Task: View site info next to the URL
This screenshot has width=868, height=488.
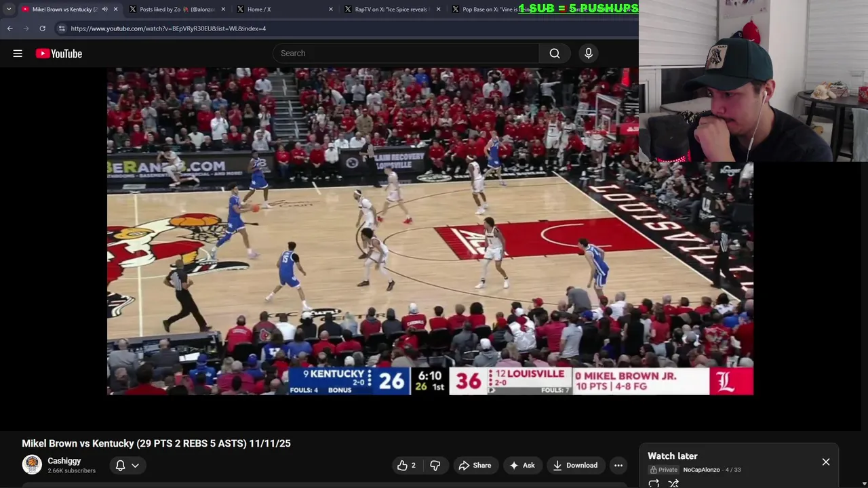Action: 62,28
